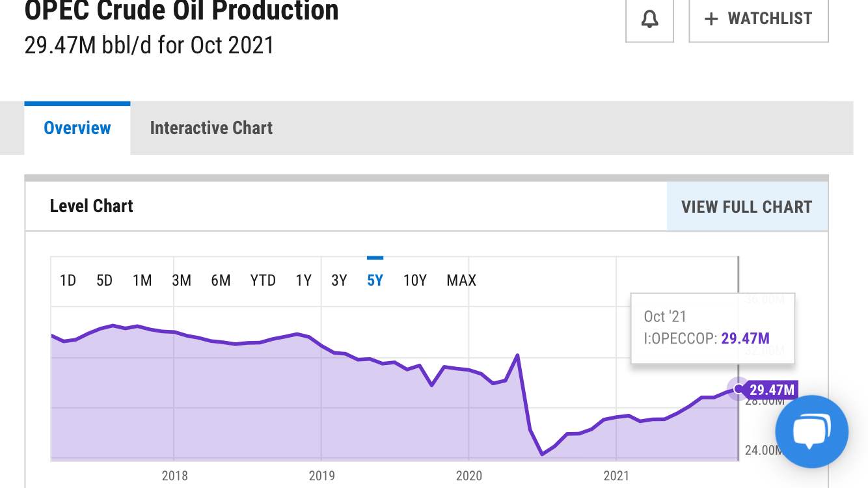The width and height of the screenshot is (868, 488).
Task: Select the 10Y time range
Action: [414, 280]
